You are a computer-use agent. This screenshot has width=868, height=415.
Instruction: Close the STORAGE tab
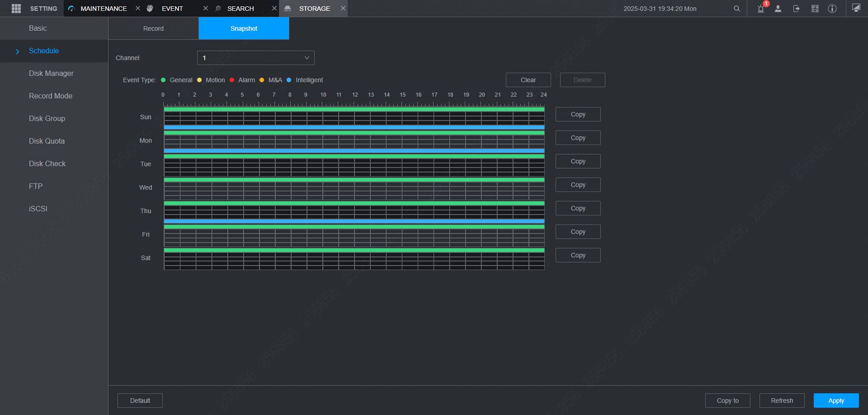point(343,8)
